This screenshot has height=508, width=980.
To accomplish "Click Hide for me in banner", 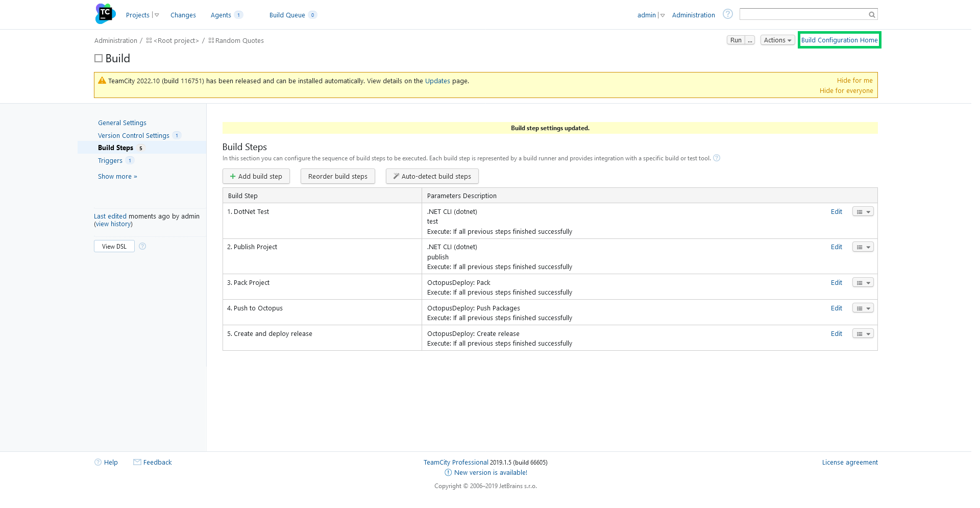I will (x=855, y=81).
